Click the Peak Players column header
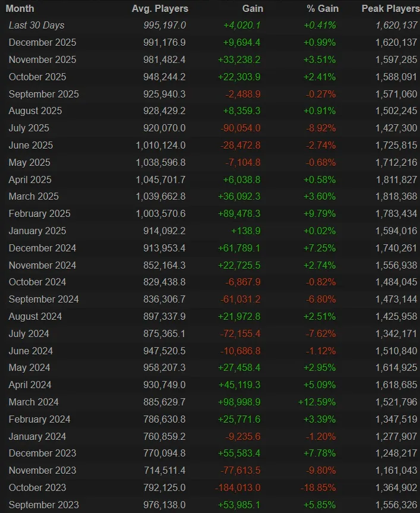420x513 pixels. (389, 8)
